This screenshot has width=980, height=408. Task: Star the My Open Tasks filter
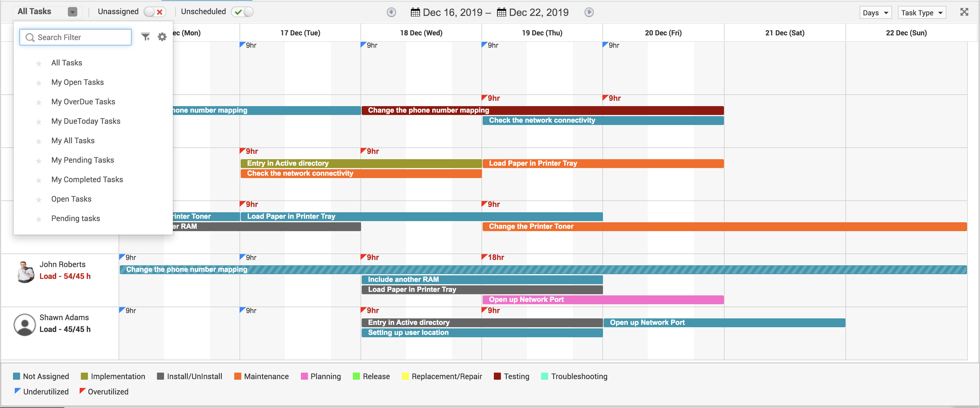[x=38, y=83]
